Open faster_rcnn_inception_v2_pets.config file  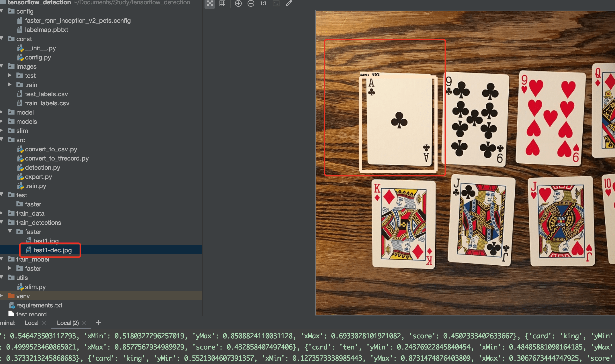[78, 21]
